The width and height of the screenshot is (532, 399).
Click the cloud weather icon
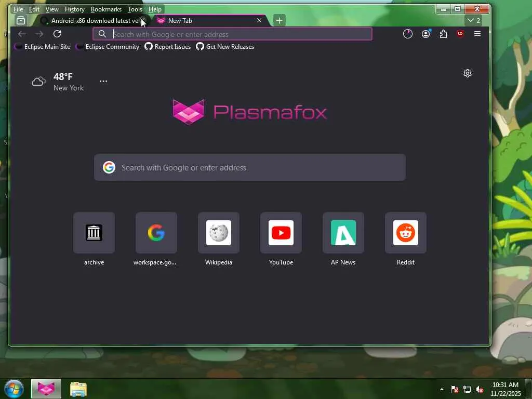click(x=38, y=82)
